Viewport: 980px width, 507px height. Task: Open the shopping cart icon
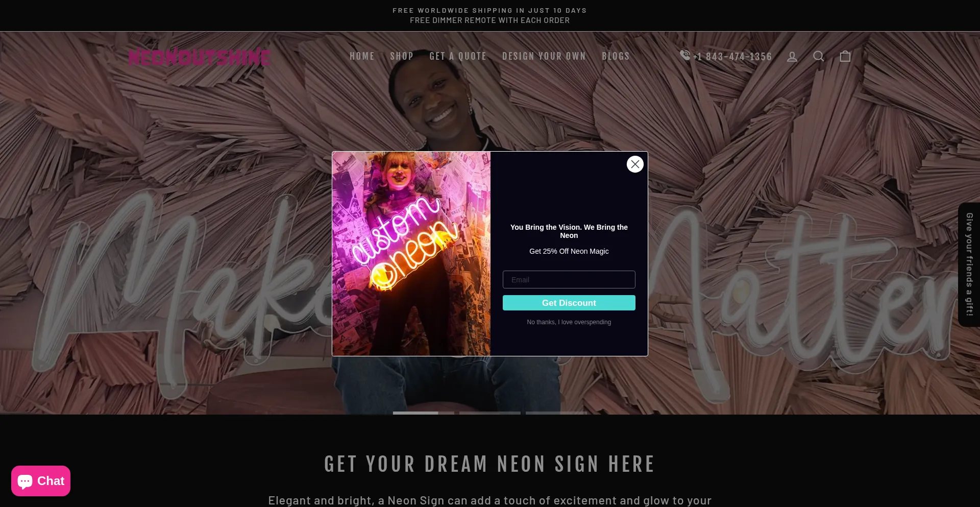tap(845, 56)
